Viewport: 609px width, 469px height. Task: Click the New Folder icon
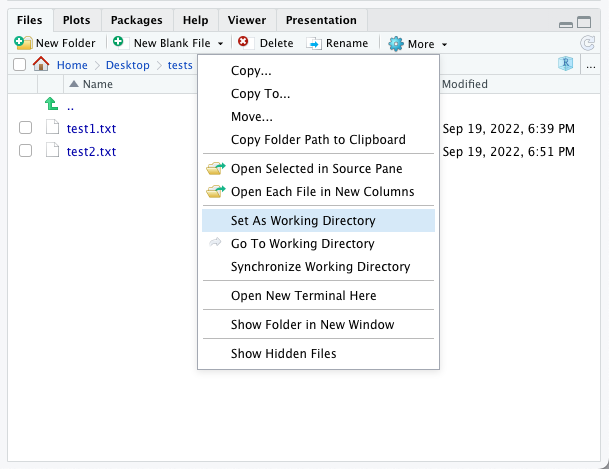[23, 43]
